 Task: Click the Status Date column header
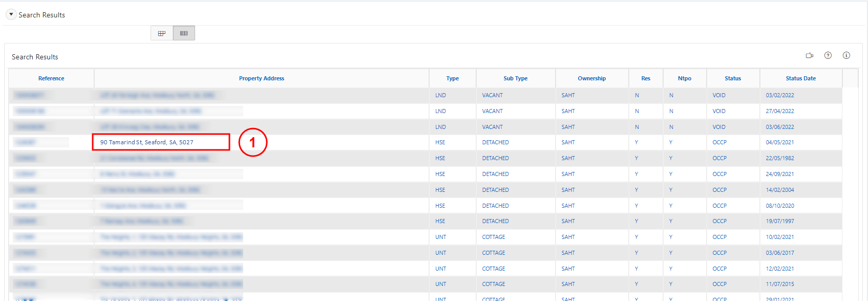[x=800, y=78]
